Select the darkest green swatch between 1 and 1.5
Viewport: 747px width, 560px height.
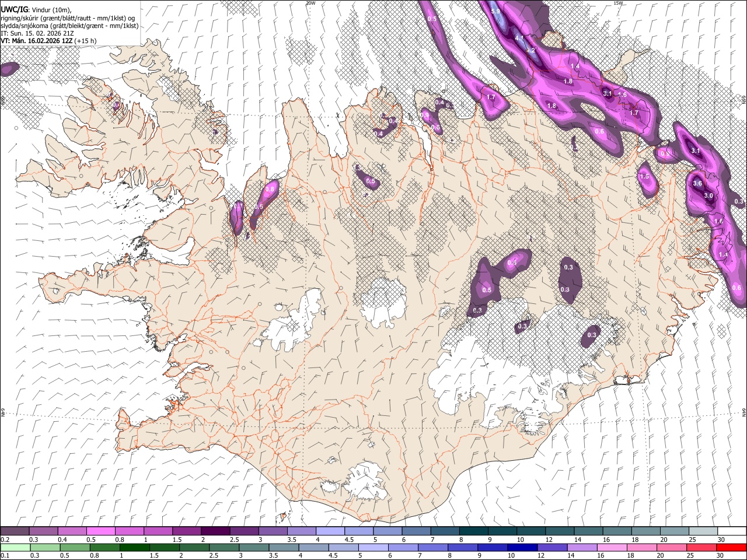tap(134, 547)
